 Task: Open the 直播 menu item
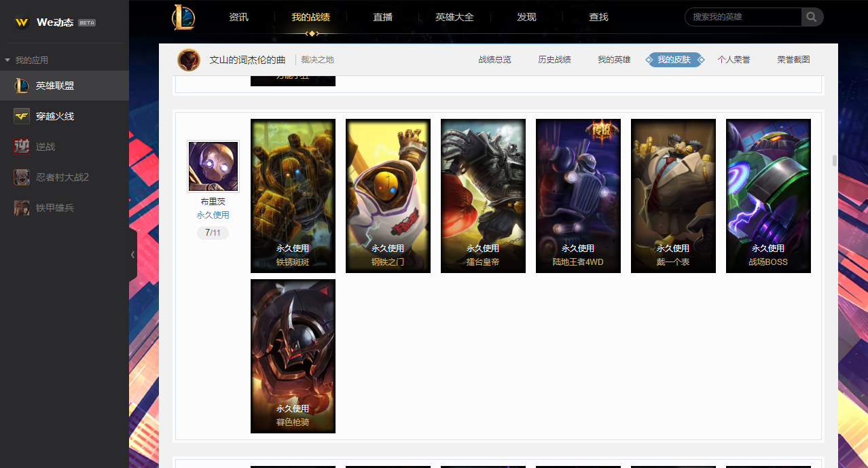coord(382,17)
